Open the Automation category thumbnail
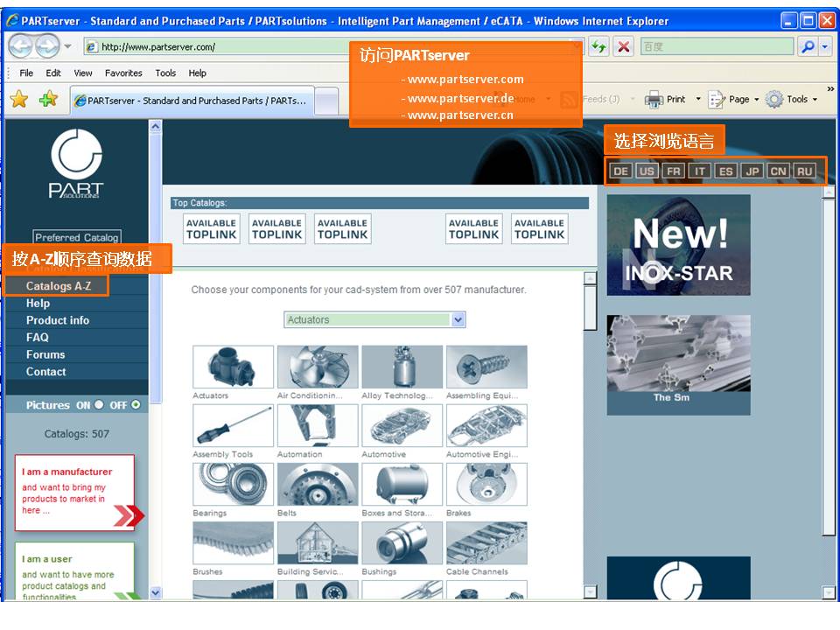 pyautogui.click(x=318, y=426)
